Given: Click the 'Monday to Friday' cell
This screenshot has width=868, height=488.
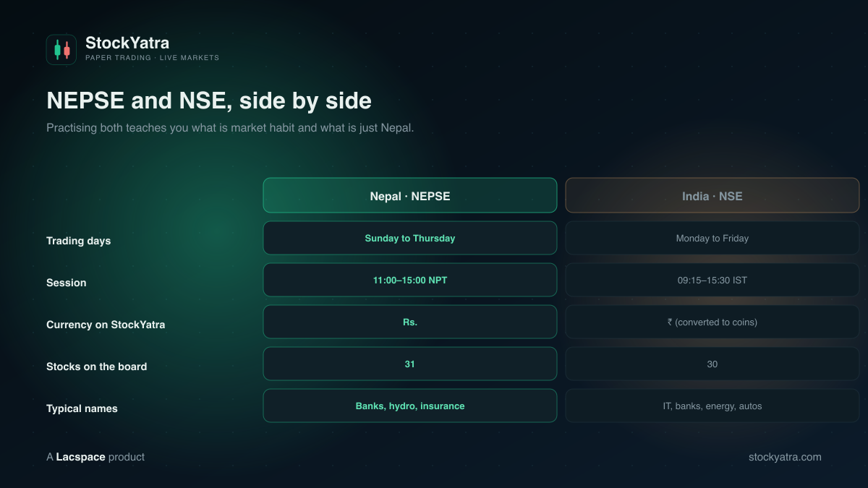Looking at the screenshot, I should tap(712, 238).
